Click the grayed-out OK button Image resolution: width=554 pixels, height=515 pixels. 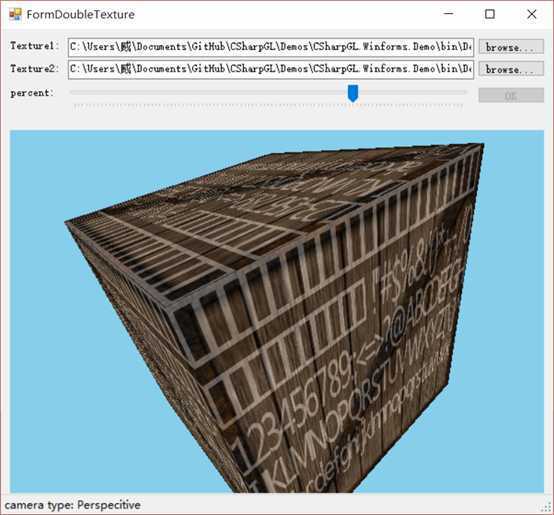pyautogui.click(x=511, y=95)
